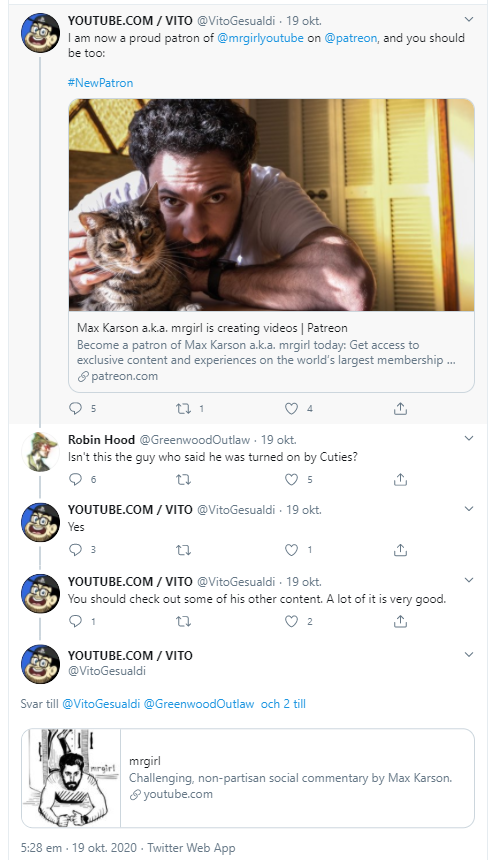
Task: Open the @patreon mention link
Action: [351, 38]
